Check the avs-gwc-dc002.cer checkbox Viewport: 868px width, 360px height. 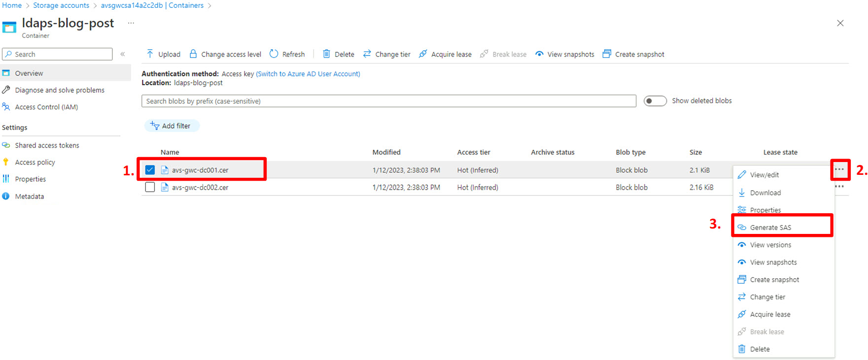(150, 187)
